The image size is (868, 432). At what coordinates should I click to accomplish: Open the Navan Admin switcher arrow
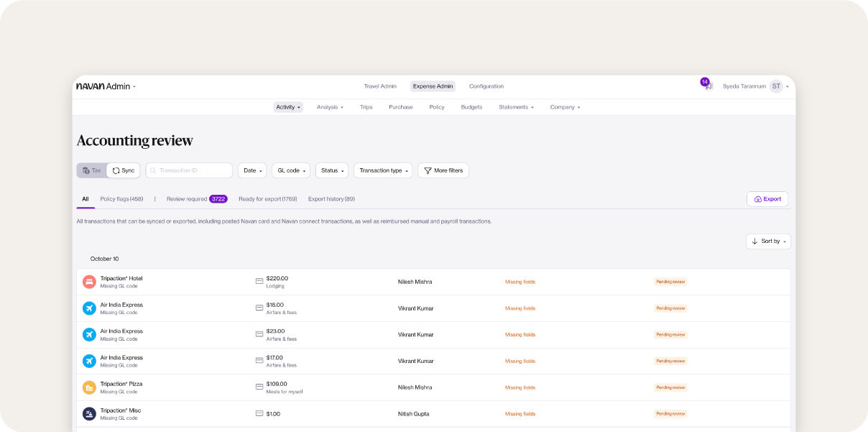pyautogui.click(x=134, y=87)
